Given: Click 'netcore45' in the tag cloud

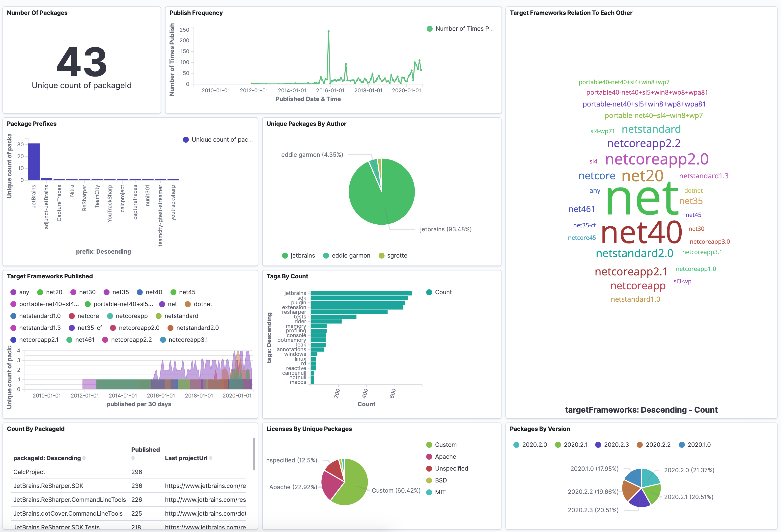Looking at the screenshot, I should (582, 238).
